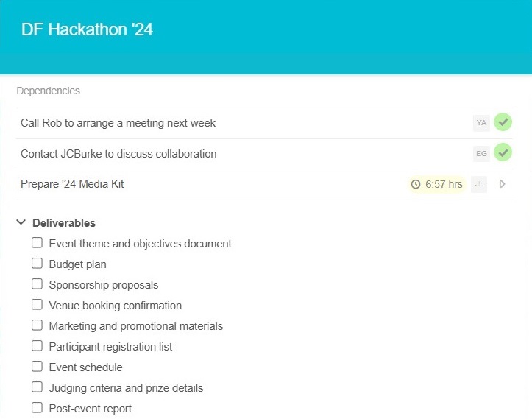Click the EG assignee avatar badge
This screenshot has height=419, width=532.
tap(481, 154)
